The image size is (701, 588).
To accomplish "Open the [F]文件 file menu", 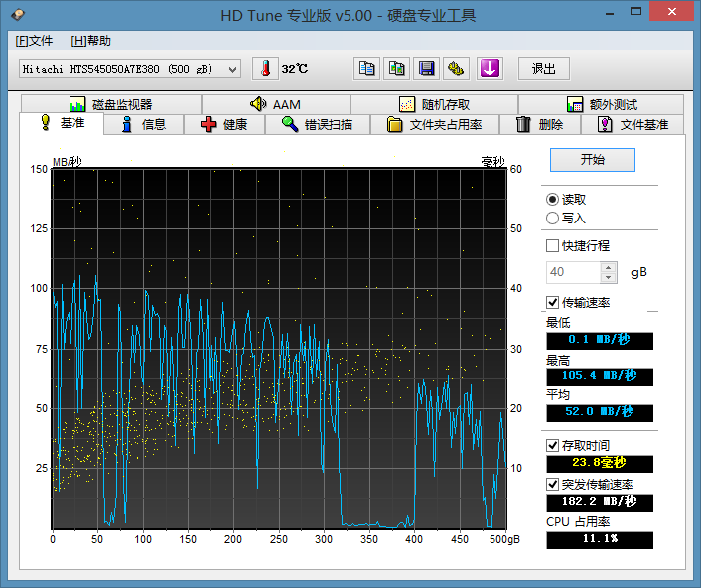I will point(35,41).
